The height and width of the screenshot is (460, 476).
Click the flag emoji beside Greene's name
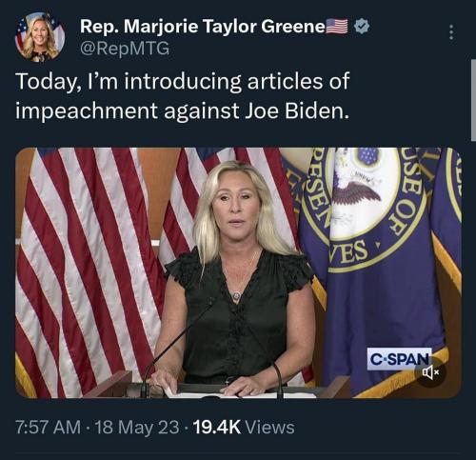337,27
